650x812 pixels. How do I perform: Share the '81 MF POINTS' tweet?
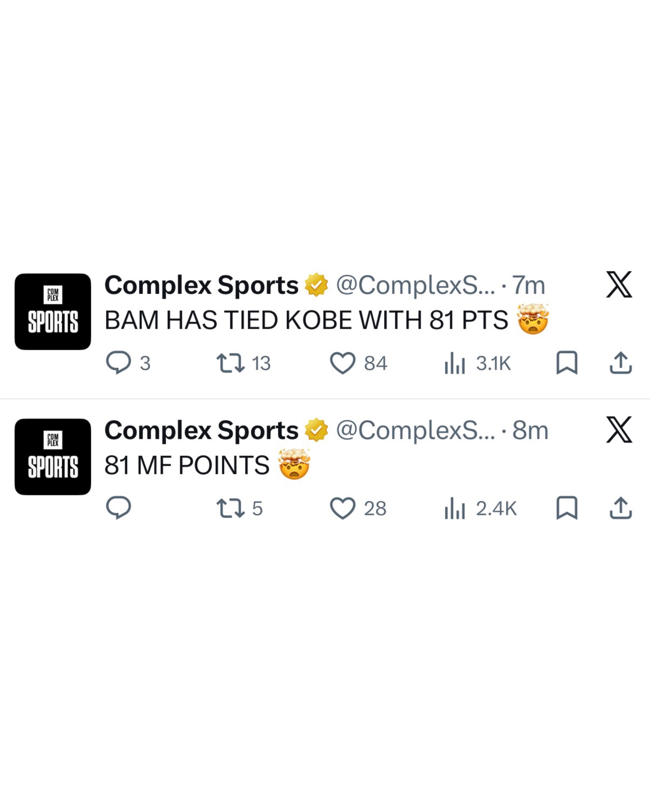(621, 508)
